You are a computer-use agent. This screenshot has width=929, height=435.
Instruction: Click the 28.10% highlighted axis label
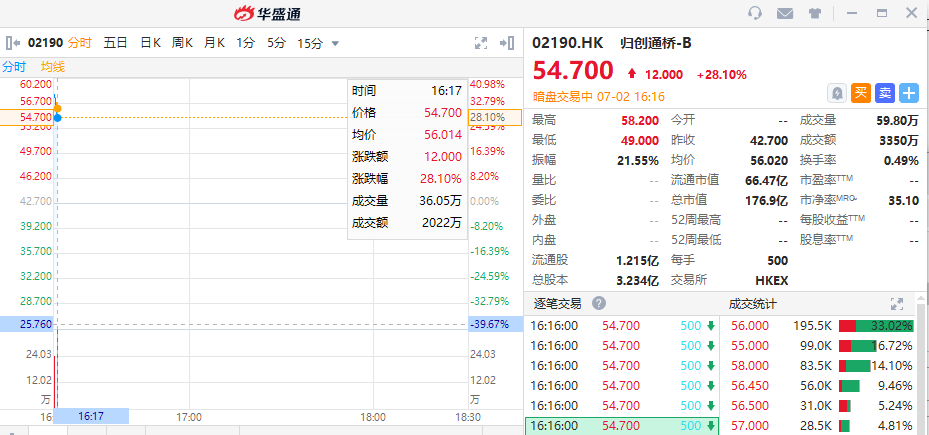(495, 117)
